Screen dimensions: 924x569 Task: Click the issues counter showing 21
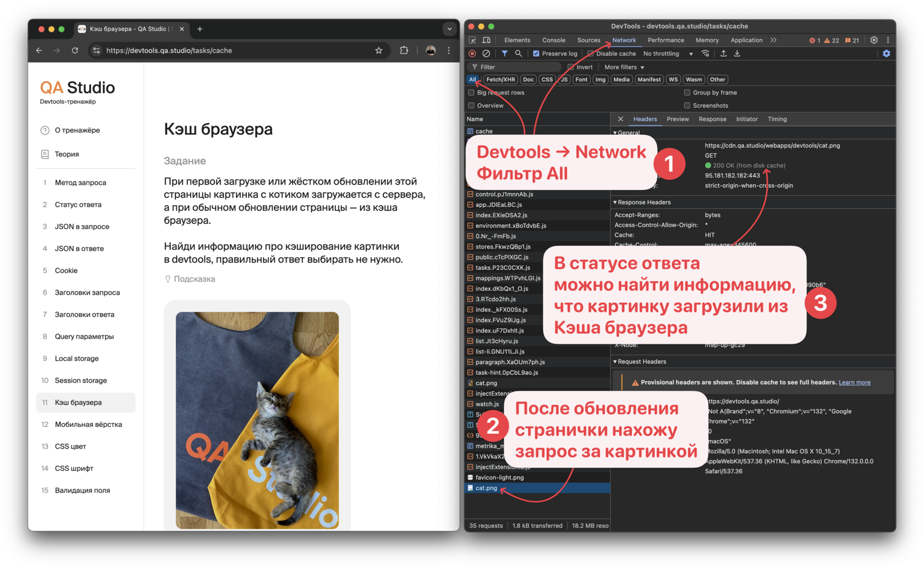852,40
